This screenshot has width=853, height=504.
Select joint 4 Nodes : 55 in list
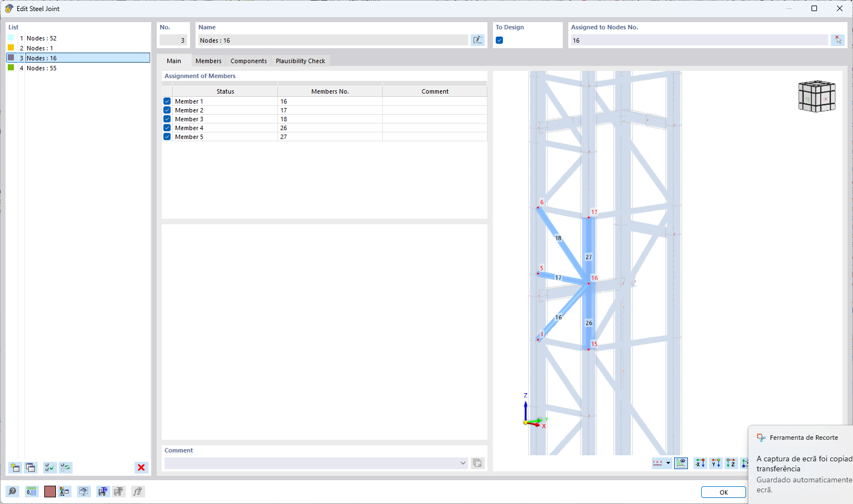42,68
